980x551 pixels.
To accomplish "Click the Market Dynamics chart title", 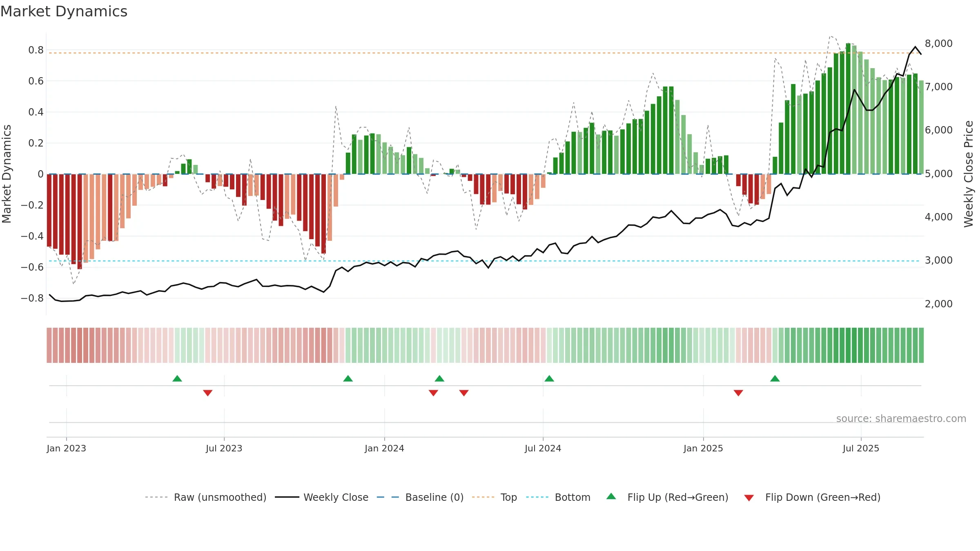I will (64, 11).
